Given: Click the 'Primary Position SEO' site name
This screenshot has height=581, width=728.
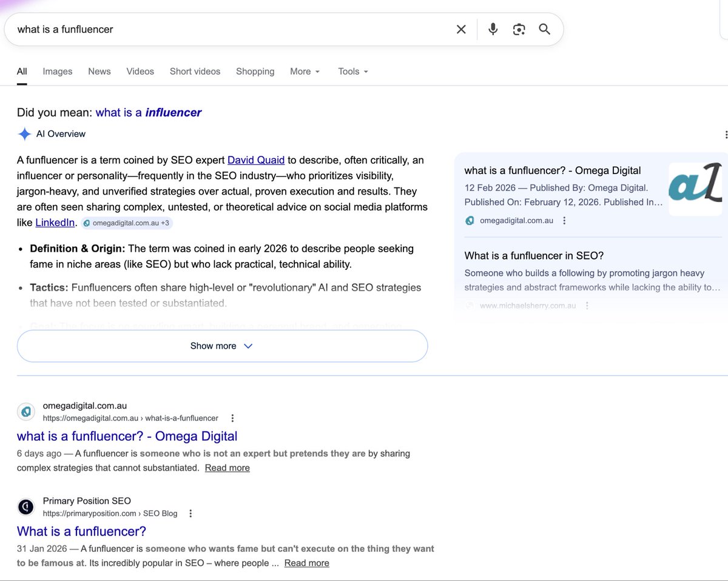Looking at the screenshot, I should click(87, 501).
